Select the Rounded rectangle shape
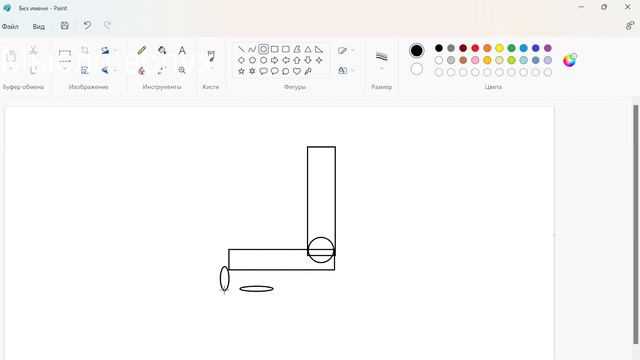The width and height of the screenshot is (640, 360). pyautogui.click(x=286, y=49)
